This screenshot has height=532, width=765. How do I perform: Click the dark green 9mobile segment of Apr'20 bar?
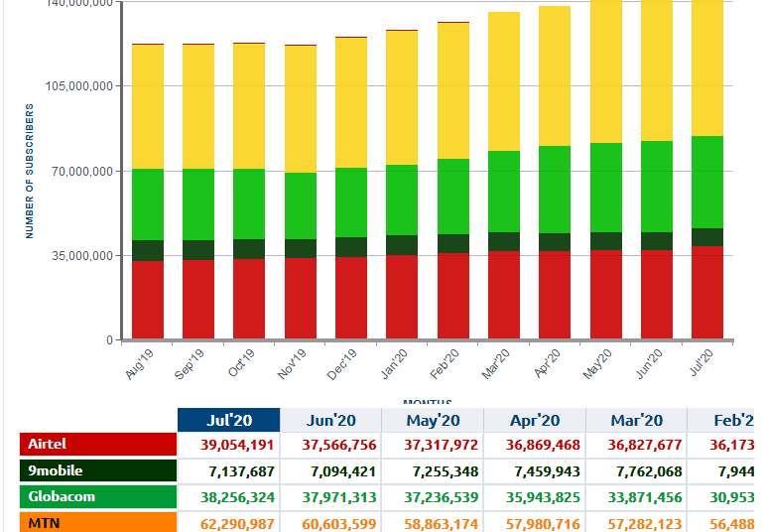(x=555, y=242)
